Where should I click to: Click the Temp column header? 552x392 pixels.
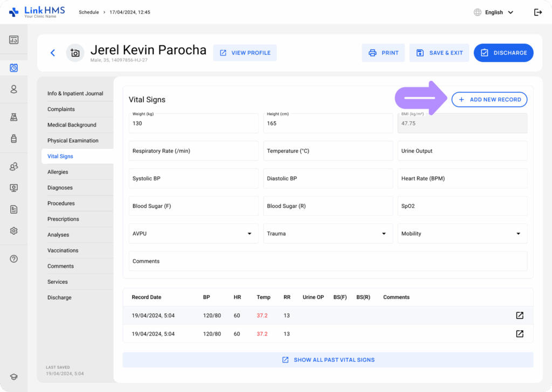(263, 297)
